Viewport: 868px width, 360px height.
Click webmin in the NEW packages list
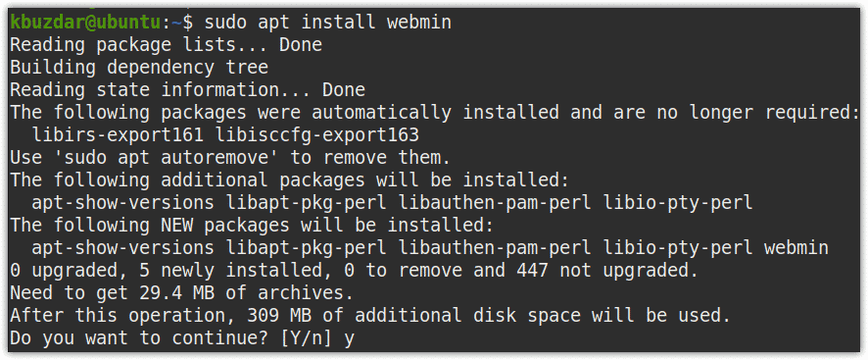click(x=796, y=248)
